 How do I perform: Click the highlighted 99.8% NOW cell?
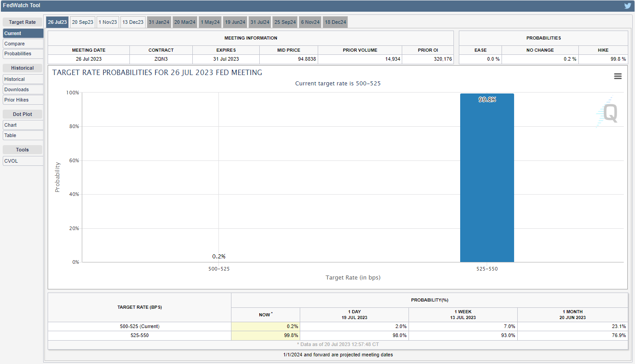[x=266, y=335]
